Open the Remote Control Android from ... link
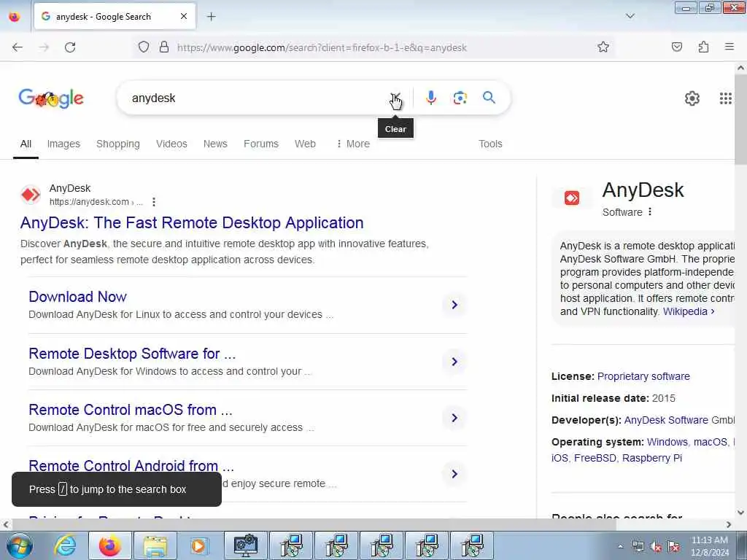The width and height of the screenshot is (747, 560). pyautogui.click(x=131, y=465)
